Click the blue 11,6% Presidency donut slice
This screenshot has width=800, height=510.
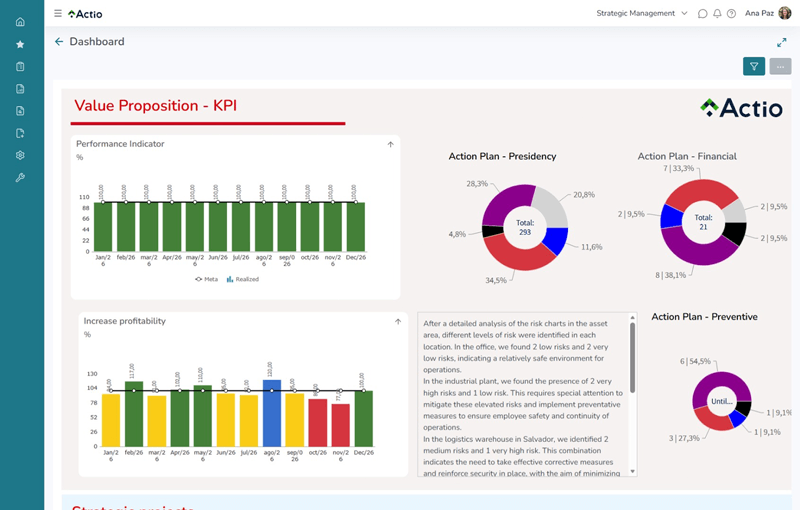pyautogui.click(x=556, y=240)
